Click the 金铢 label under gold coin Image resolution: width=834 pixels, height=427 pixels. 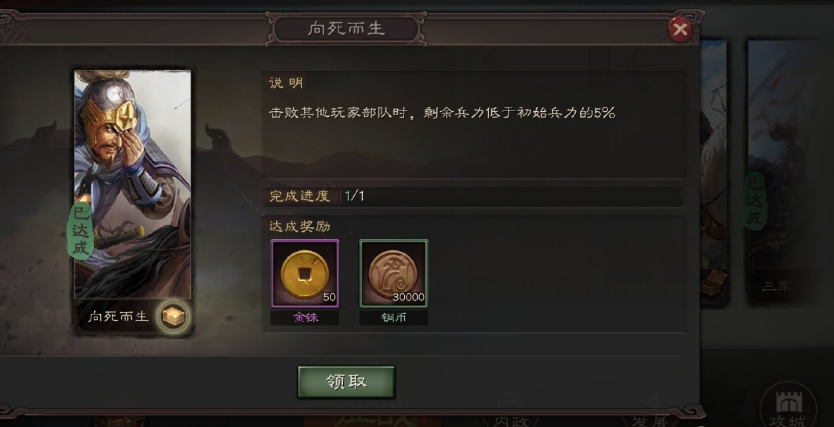point(305,318)
